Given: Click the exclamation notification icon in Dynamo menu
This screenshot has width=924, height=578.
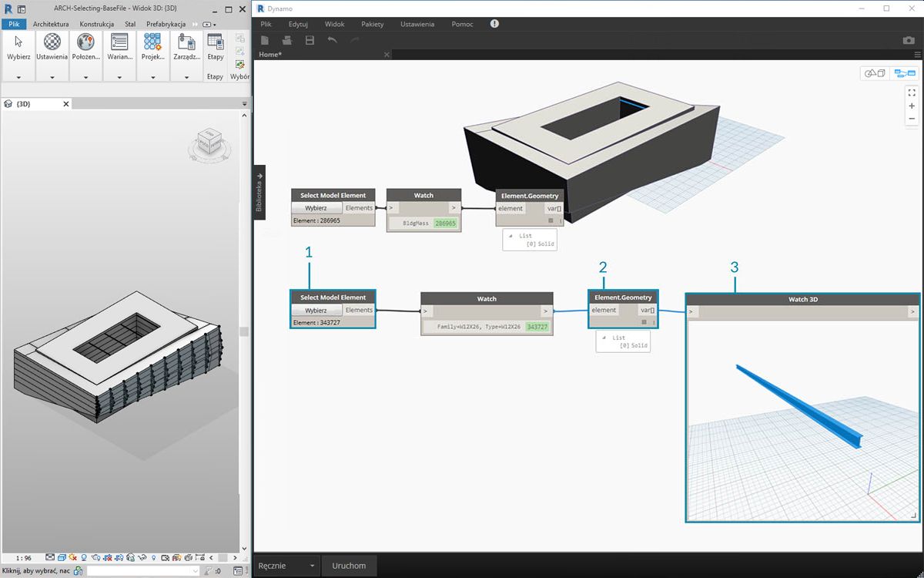Looking at the screenshot, I should tap(494, 24).
